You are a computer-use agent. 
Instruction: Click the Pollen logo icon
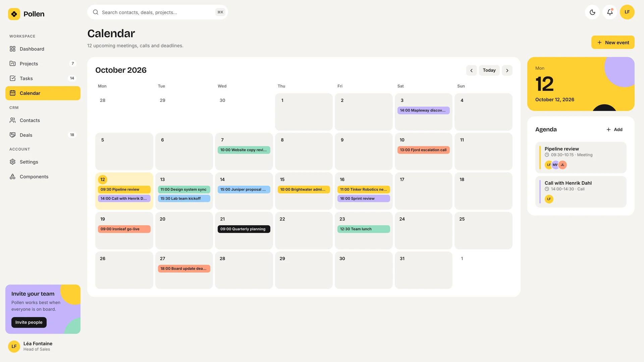coord(14,14)
